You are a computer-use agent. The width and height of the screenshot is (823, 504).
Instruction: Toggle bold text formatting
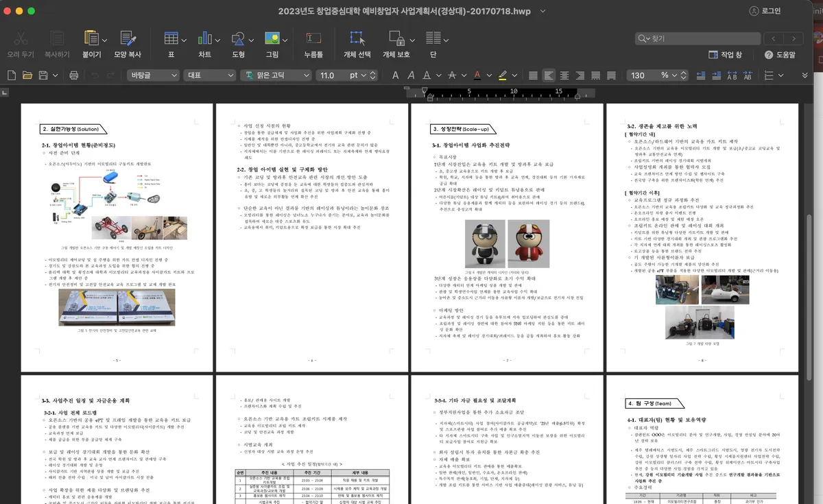click(396, 75)
